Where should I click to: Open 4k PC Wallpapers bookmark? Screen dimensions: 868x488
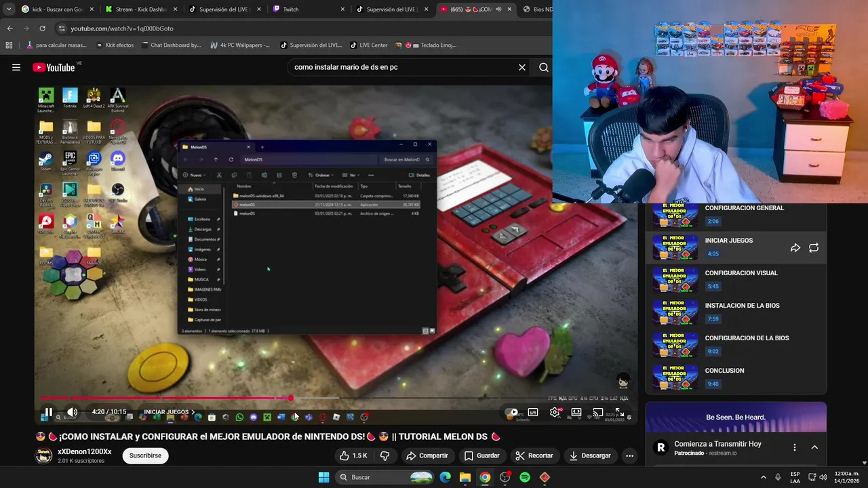240,45
